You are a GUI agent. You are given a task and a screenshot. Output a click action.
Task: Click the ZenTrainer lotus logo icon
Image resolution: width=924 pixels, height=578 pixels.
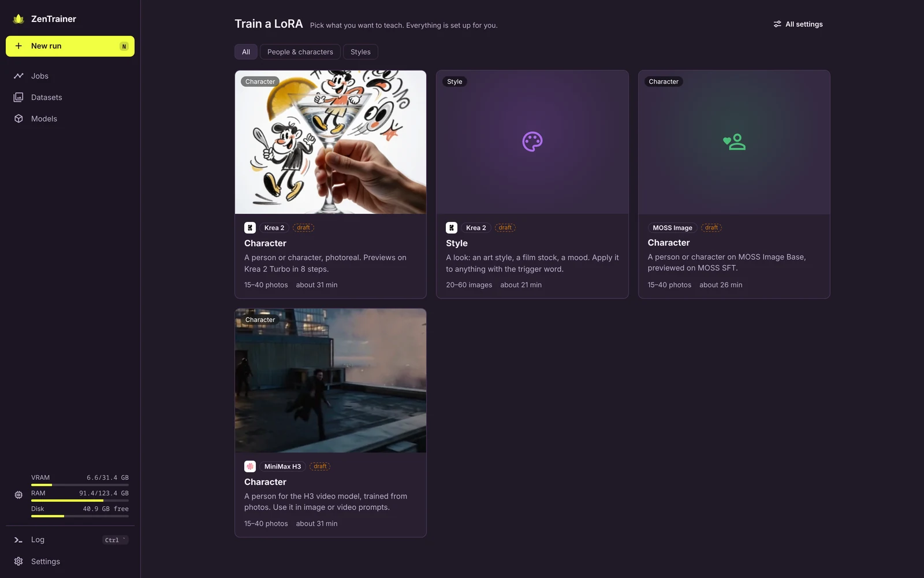point(18,19)
